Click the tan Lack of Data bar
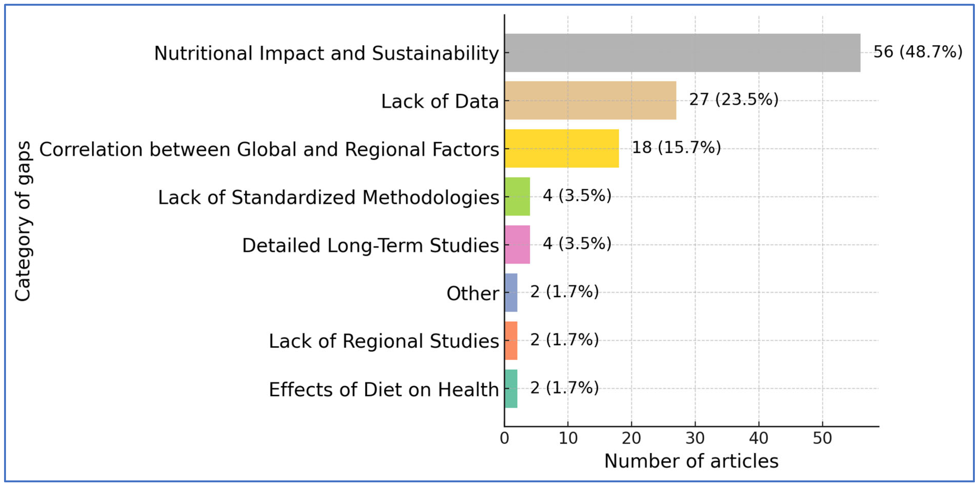 point(590,101)
